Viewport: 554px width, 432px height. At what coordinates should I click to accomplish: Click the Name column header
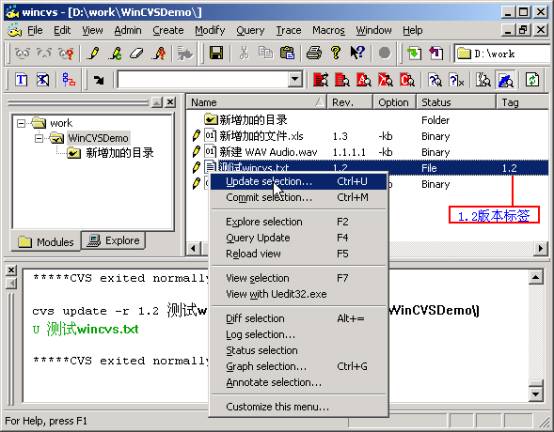tap(256, 102)
